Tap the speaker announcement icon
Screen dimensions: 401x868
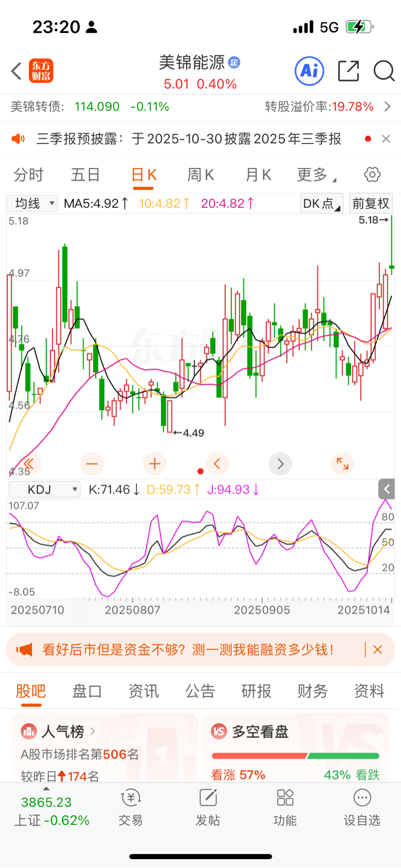coord(18,138)
